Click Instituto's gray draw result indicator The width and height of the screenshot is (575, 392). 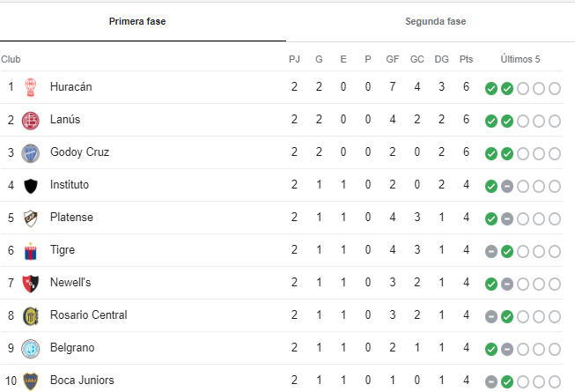pyautogui.click(x=507, y=186)
